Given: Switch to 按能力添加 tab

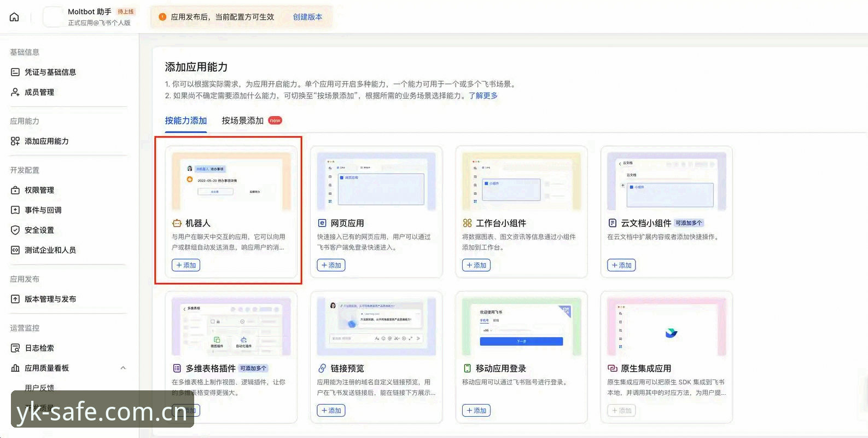Looking at the screenshot, I should 186,120.
